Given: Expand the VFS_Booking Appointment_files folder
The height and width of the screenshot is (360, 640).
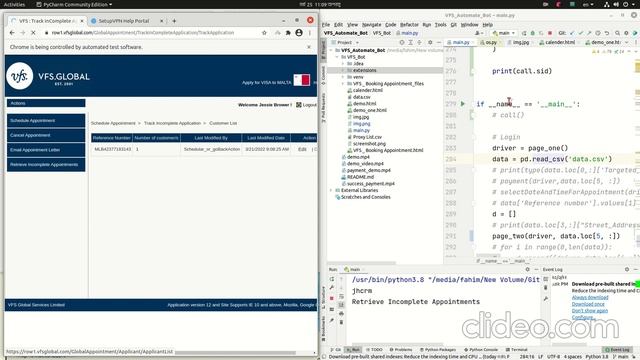Looking at the screenshot, I should coord(343,84).
